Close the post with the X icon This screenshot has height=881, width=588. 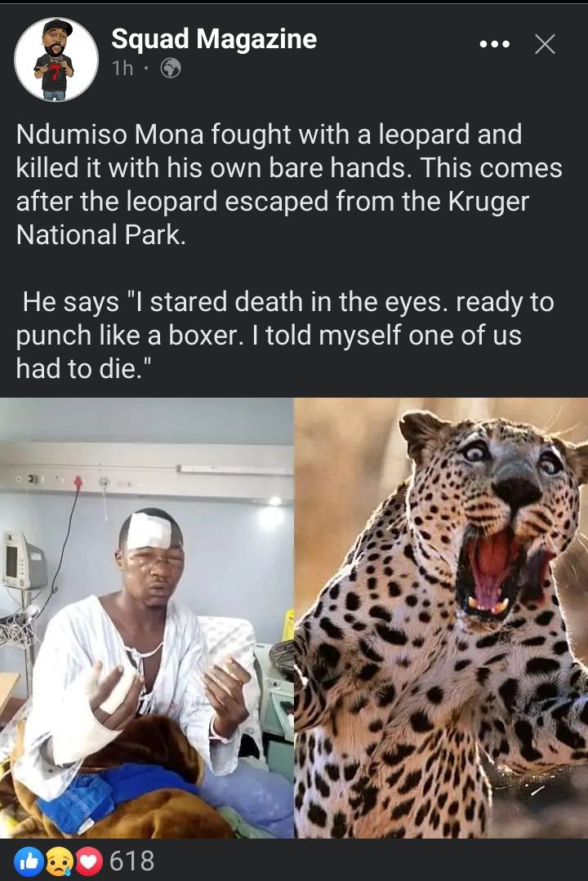(545, 44)
